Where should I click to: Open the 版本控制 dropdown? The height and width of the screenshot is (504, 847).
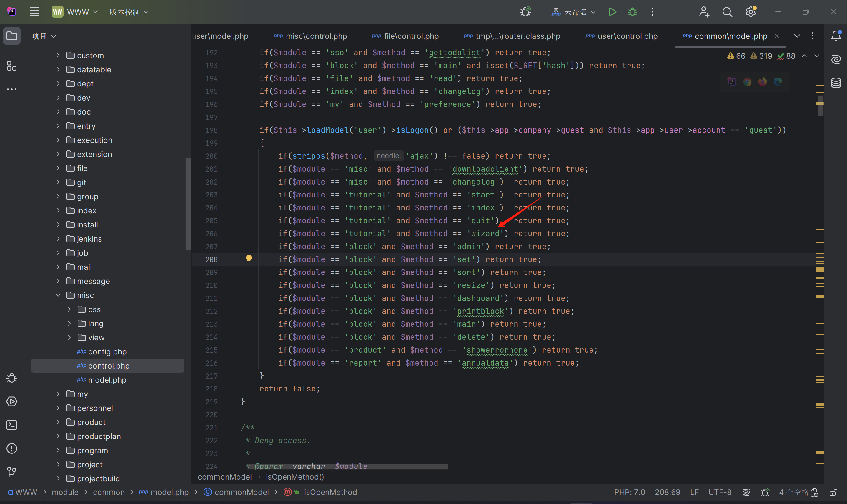(x=129, y=12)
